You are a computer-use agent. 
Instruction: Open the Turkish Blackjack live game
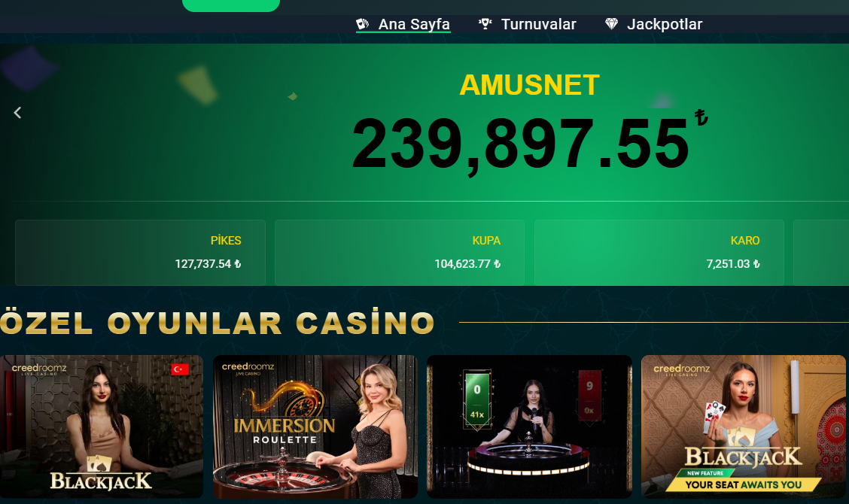(102, 427)
